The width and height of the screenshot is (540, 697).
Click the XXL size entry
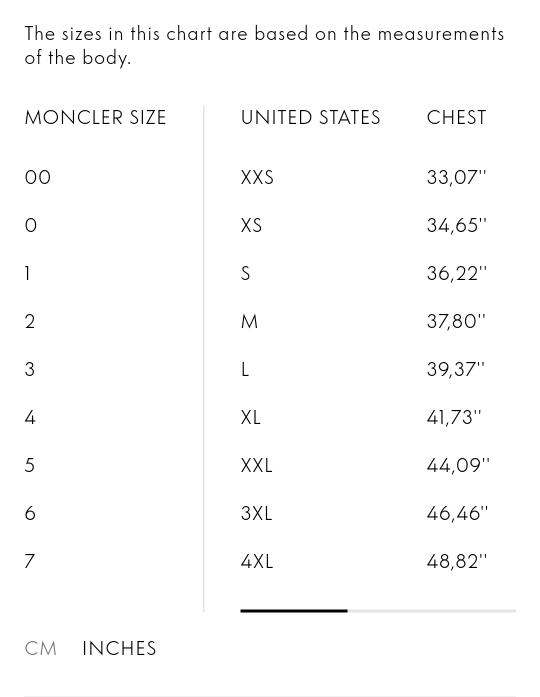[x=256, y=465]
